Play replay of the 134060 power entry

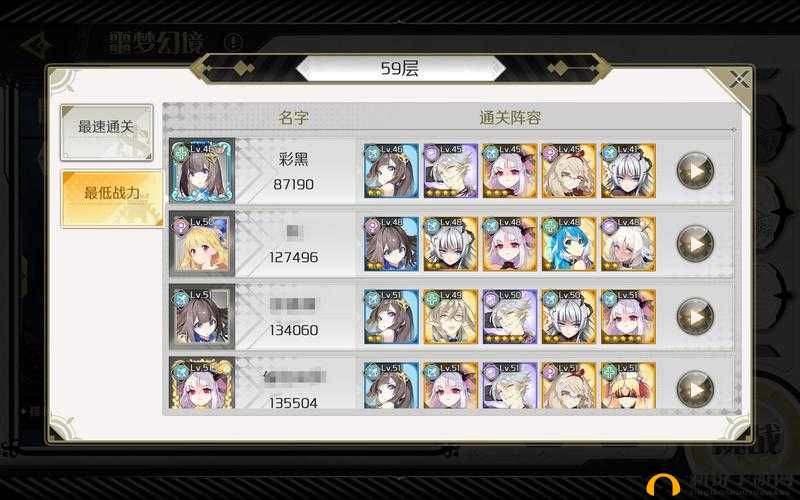point(695,316)
